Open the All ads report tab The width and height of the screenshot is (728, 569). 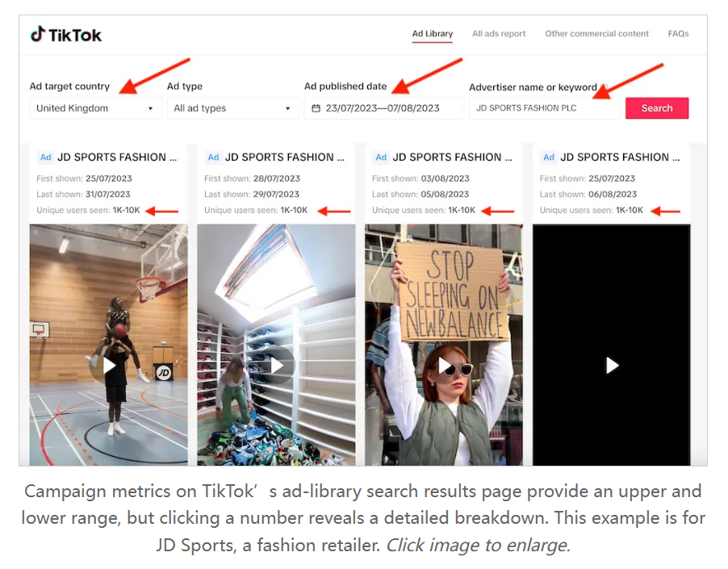tap(499, 34)
